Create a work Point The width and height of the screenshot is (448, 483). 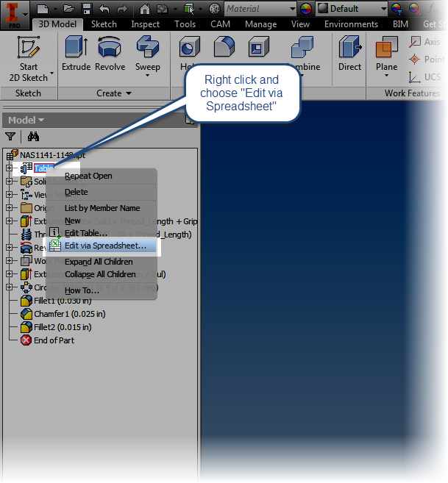(x=426, y=59)
